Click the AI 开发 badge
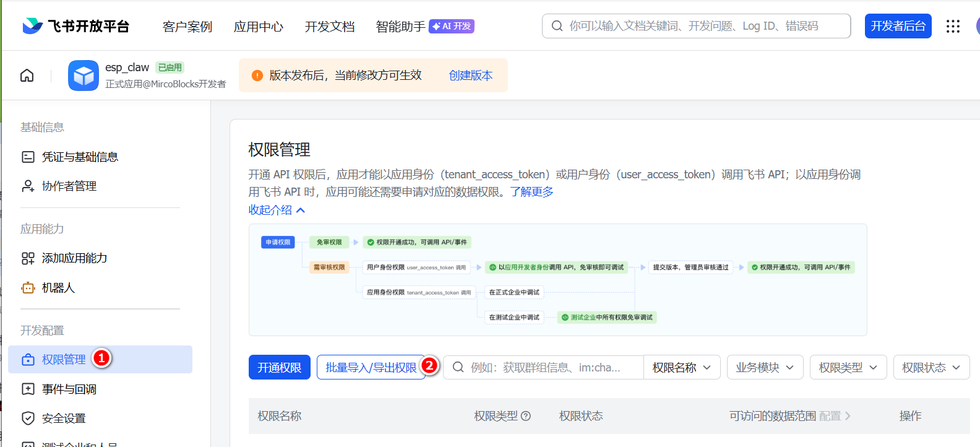 click(x=452, y=26)
